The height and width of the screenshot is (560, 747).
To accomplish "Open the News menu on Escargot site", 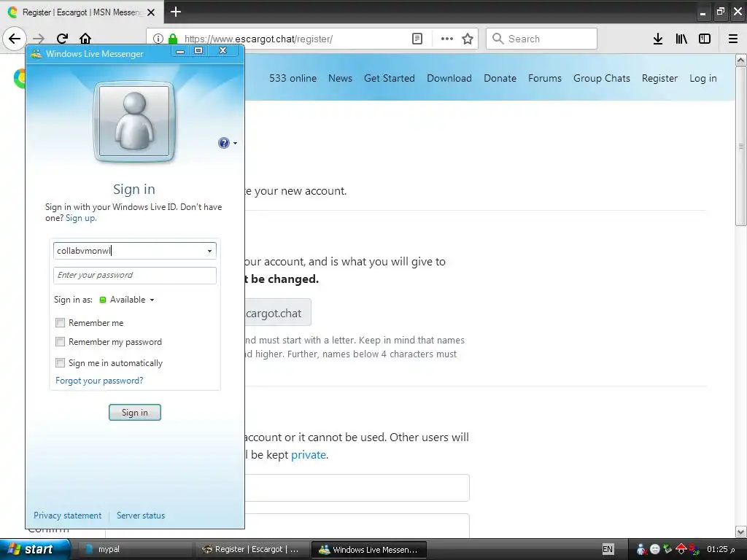I will coord(340,78).
